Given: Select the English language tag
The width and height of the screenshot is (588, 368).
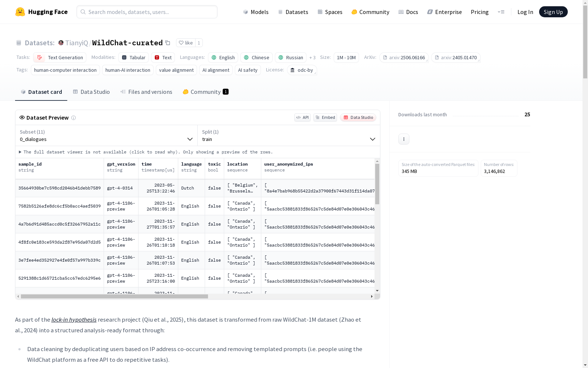Looking at the screenshot, I should point(223,57).
